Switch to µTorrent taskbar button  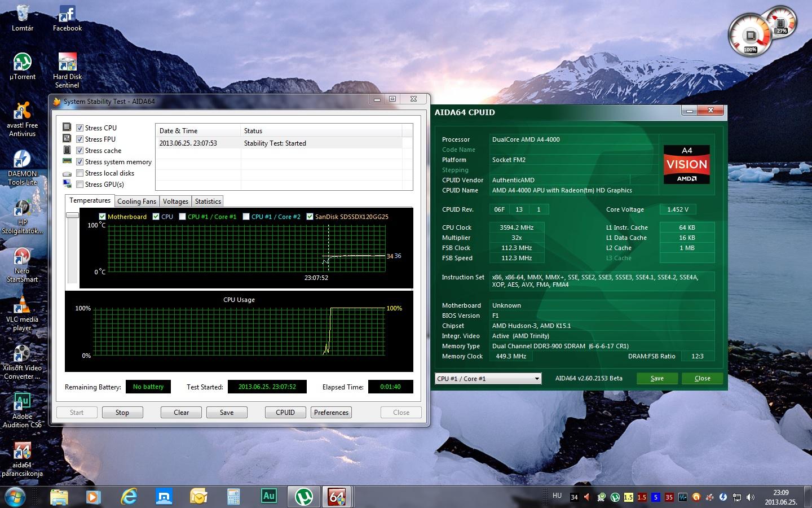pos(304,497)
